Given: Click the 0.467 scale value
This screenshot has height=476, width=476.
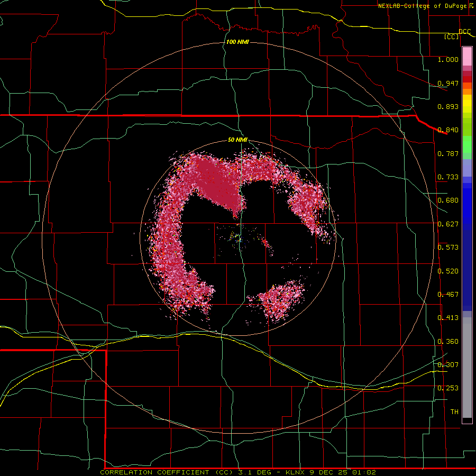Looking at the screenshot, I should tap(448, 295).
